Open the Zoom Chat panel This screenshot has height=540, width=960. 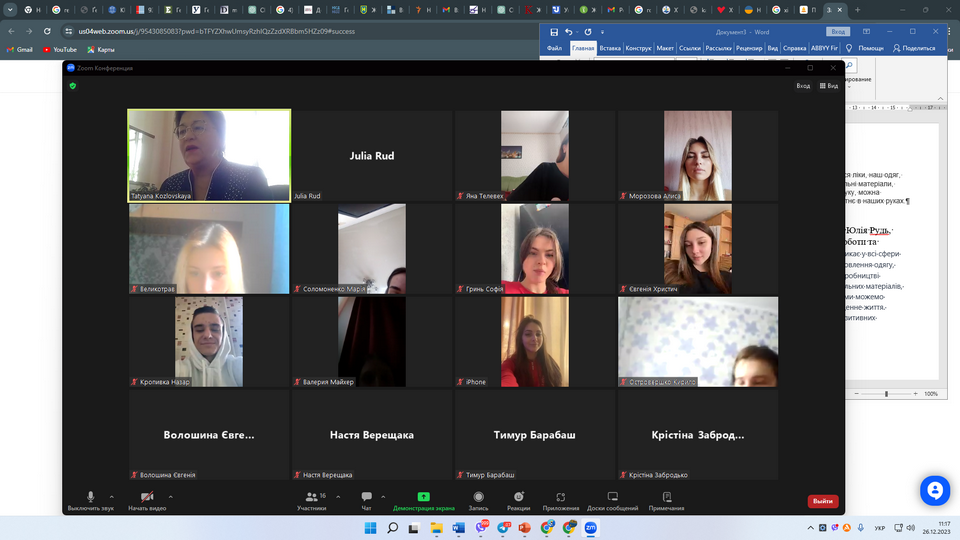366,497
